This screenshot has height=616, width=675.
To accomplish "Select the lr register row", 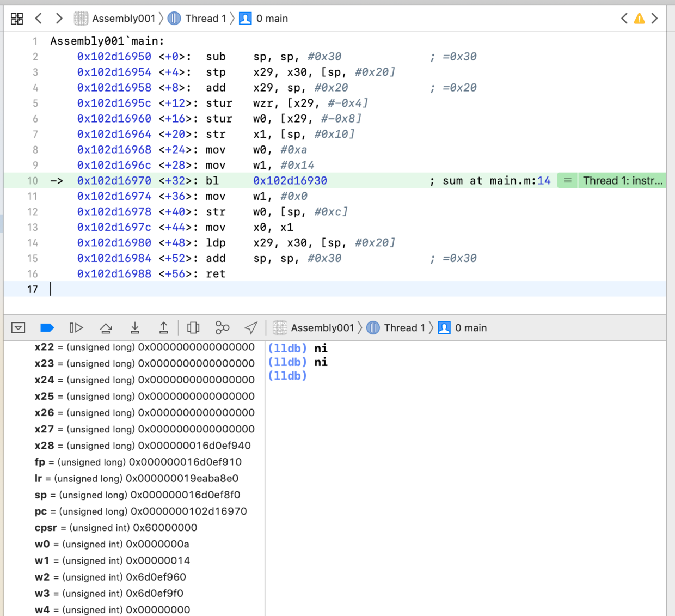I will pyautogui.click(x=137, y=478).
